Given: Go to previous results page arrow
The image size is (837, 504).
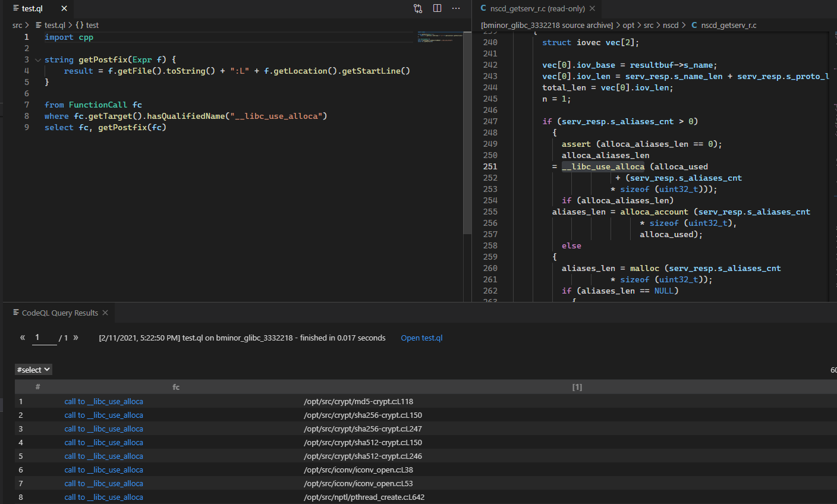Looking at the screenshot, I should 23,338.
